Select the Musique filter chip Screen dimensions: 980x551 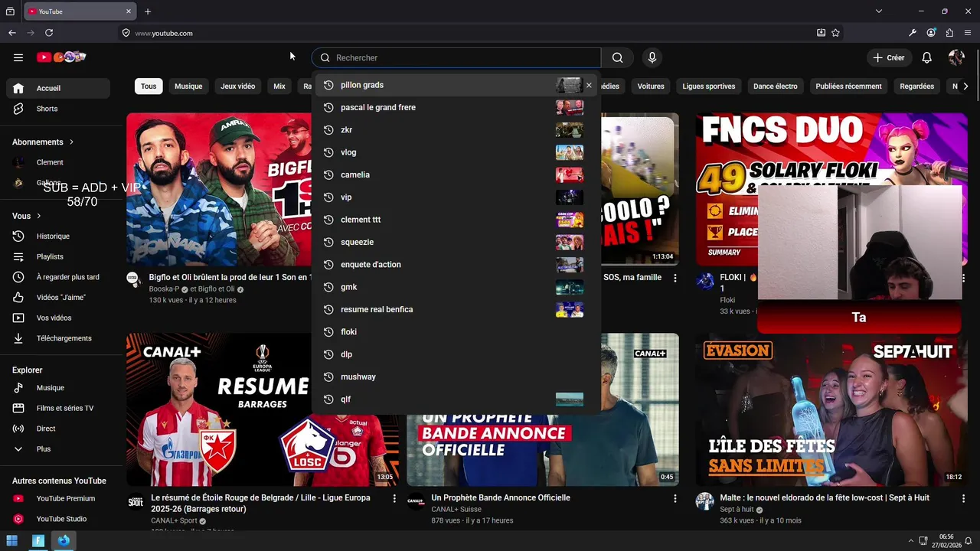click(188, 86)
